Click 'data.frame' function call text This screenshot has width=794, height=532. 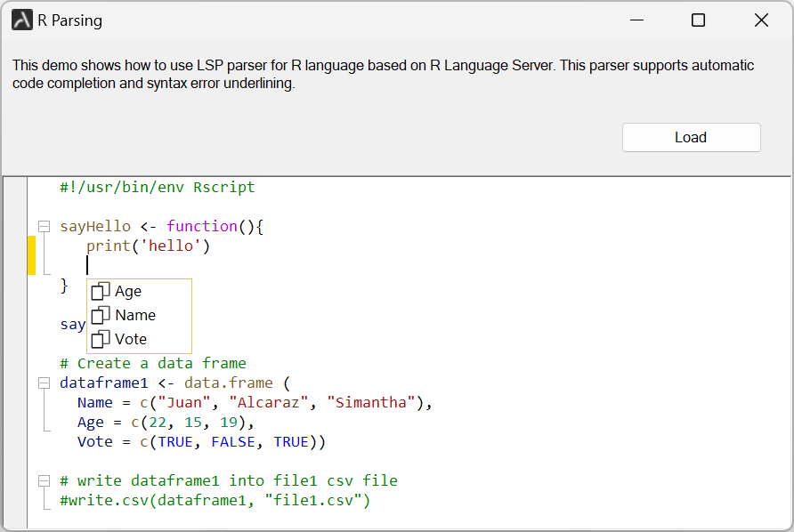tap(229, 383)
